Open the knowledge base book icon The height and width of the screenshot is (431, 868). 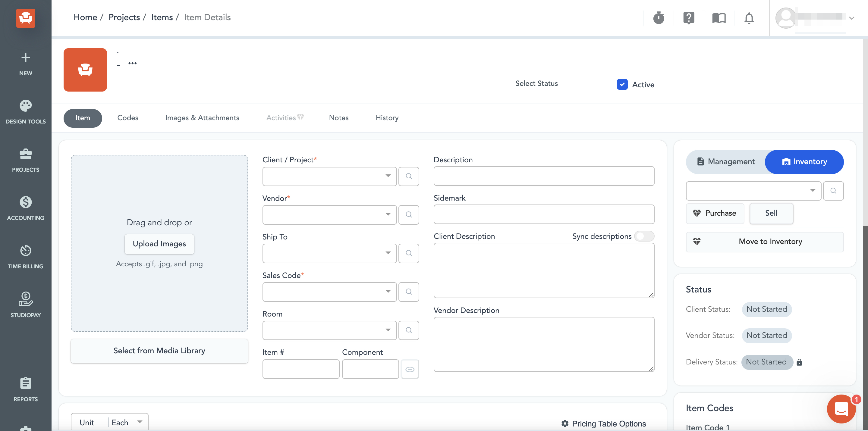[x=719, y=18]
